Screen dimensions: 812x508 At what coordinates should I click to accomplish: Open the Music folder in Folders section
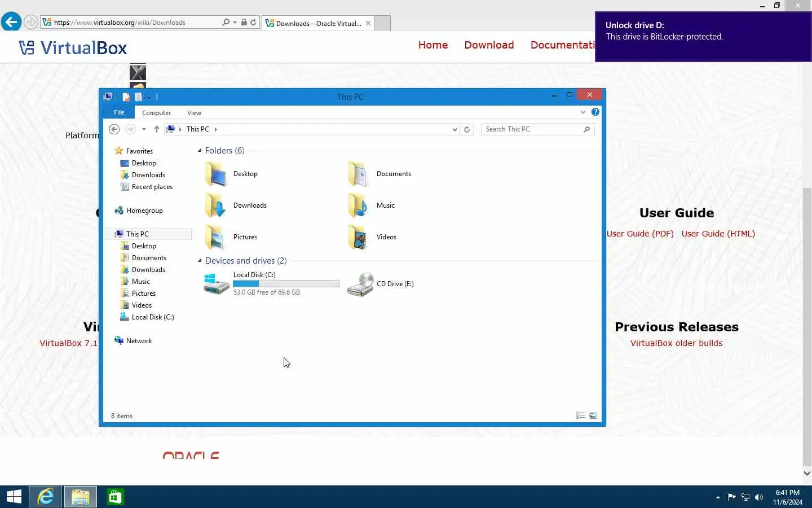tap(371, 205)
